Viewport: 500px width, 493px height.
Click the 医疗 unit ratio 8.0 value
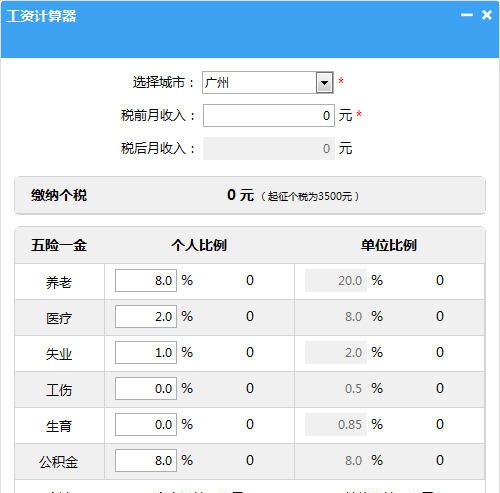tap(353, 316)
